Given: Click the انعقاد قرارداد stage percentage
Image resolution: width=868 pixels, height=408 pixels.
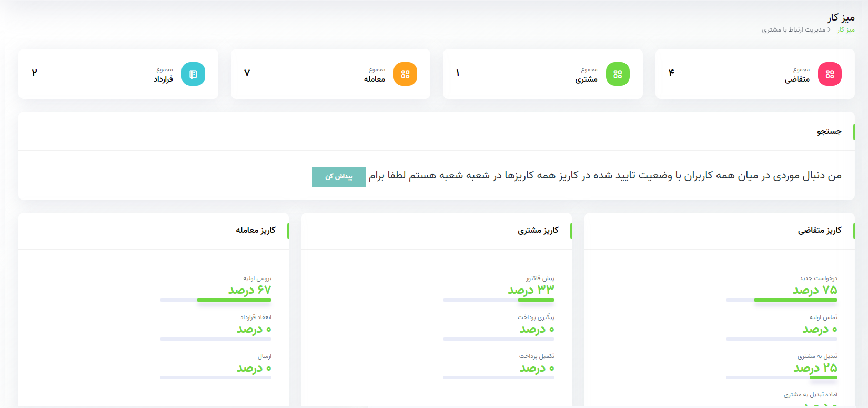Looking at the screenshot, I should 254,330.
